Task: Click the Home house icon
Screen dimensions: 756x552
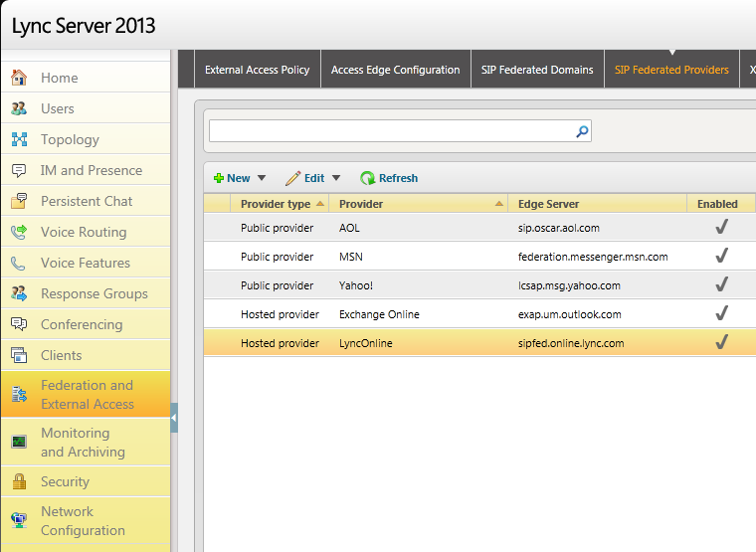Action: tap(19, 78)
